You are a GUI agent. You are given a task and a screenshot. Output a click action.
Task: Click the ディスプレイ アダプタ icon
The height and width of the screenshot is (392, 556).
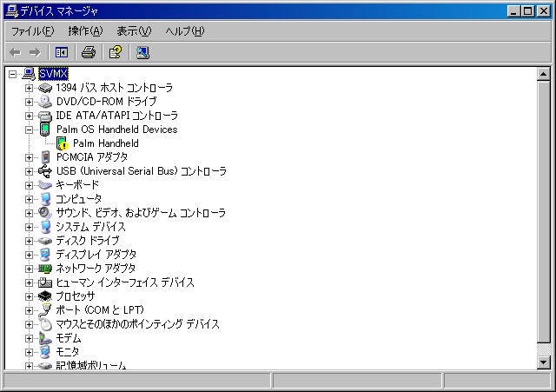click(45, 255)
